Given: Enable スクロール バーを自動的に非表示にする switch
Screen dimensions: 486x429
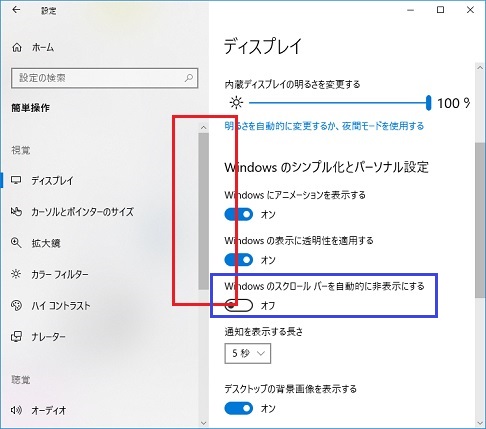Looking at the screenshot, I should coord(239,305).
